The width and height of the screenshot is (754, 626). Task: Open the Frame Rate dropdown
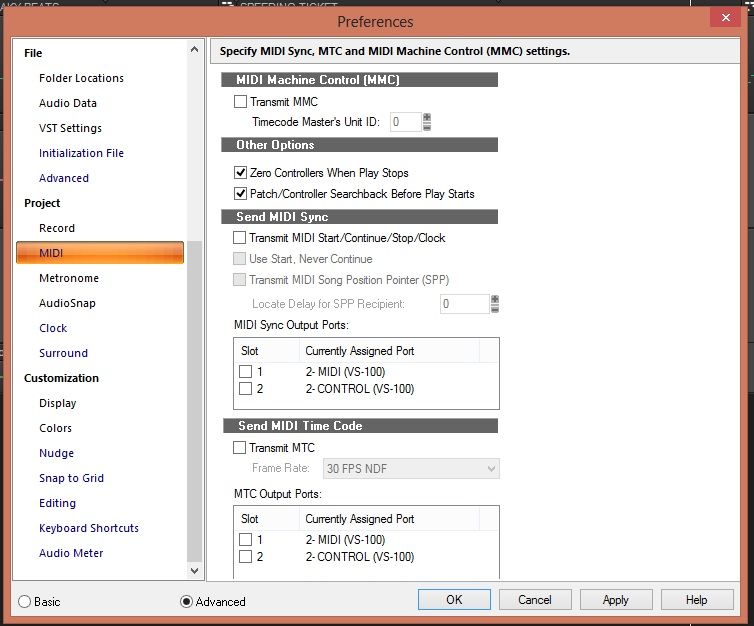tap(411, 468)
